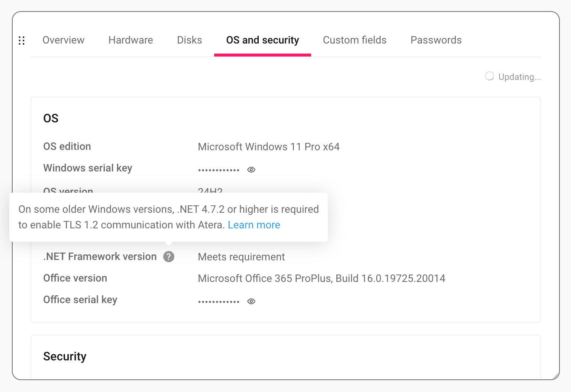Viewport: 571px width, 392px height.
Task: Reveal the Office serial key
Action: pyautogui.click(x=251, y=301)
